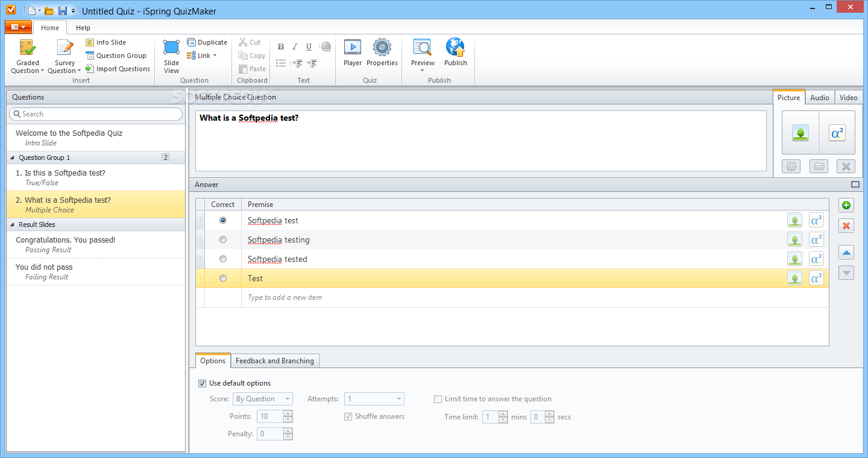
Task: Open a quiz file from quick access toolbar
Action: 49,11
